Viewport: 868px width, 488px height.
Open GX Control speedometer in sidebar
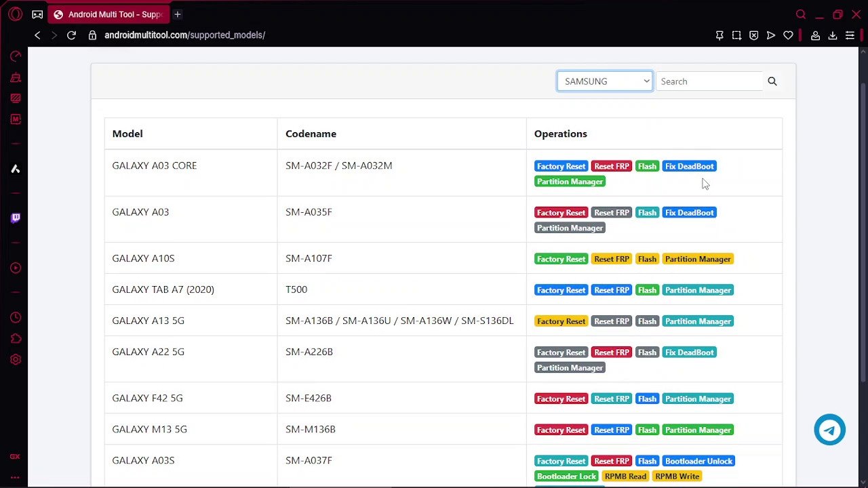pyautogui.click(x=15, y=56)
